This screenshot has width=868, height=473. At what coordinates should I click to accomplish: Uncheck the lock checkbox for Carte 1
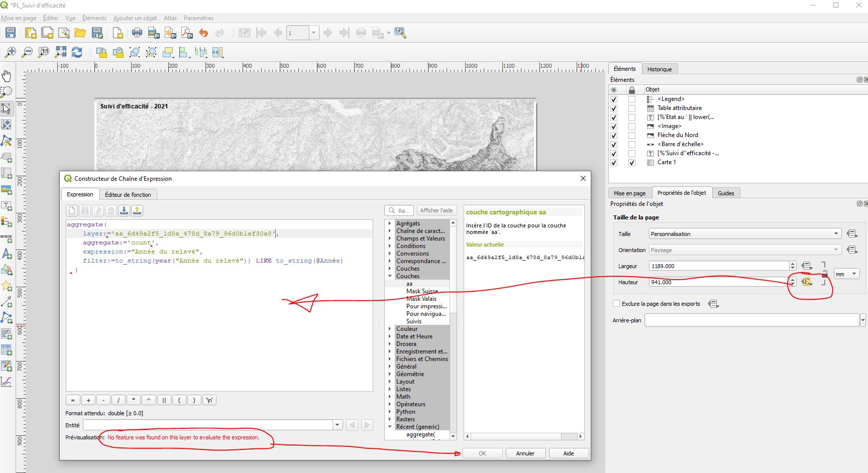[632, 163]
